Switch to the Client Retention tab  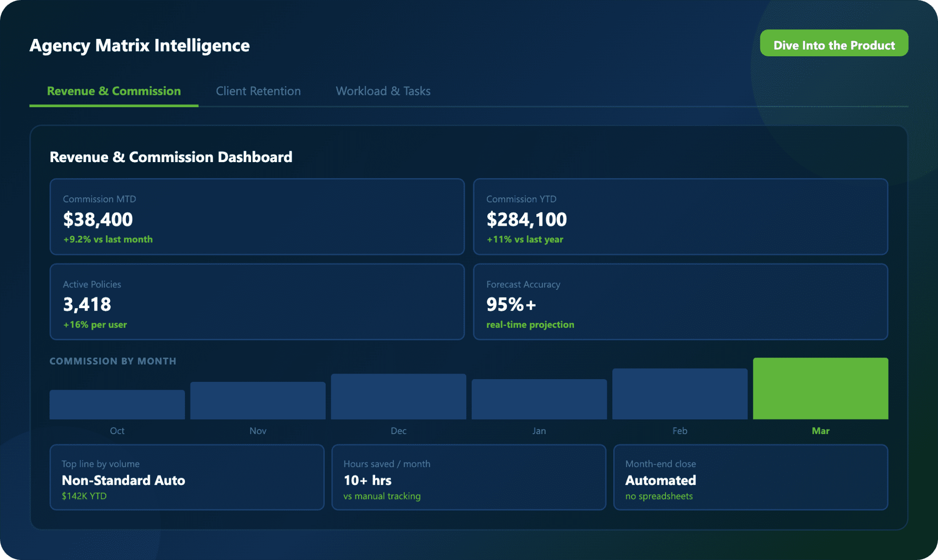258,91
